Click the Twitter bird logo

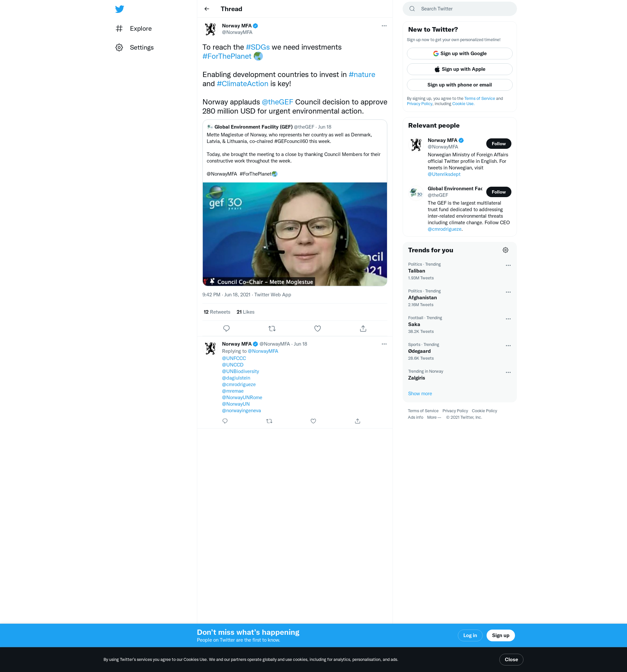point(120,9)
